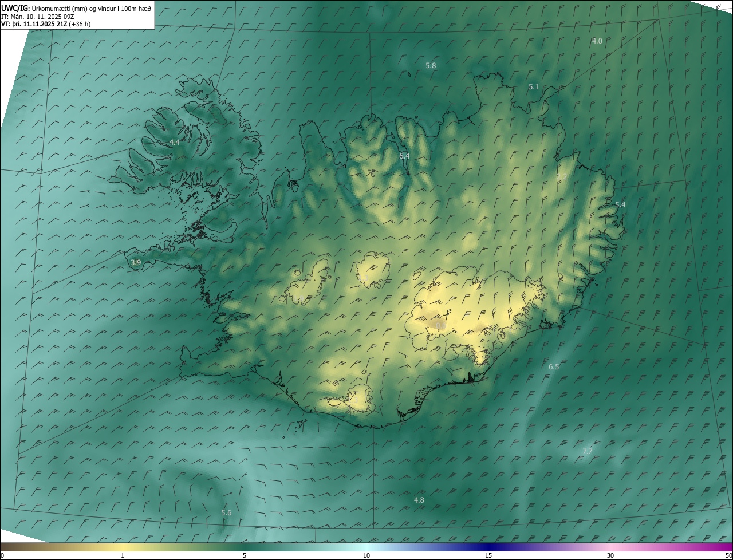This screenshot has height=560, width=733.
Task: Click the map value 3.9 on the western peninsula
Action: 136,263
